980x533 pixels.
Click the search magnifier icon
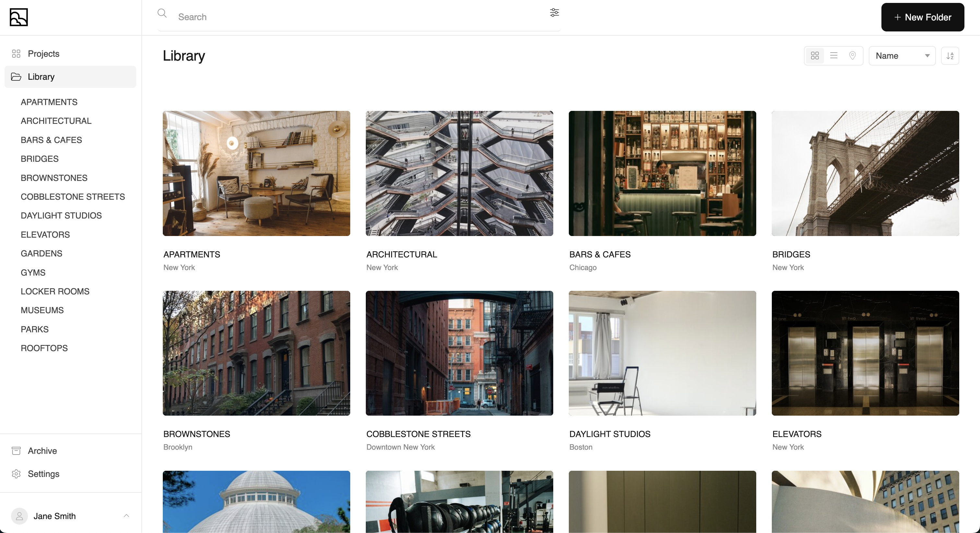coord(162,13)
